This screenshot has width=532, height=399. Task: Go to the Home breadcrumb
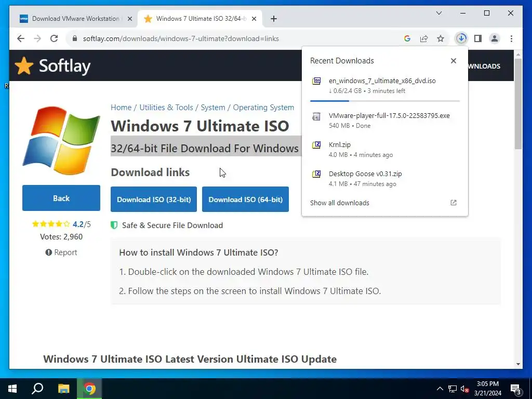click(x=121, y=108)
